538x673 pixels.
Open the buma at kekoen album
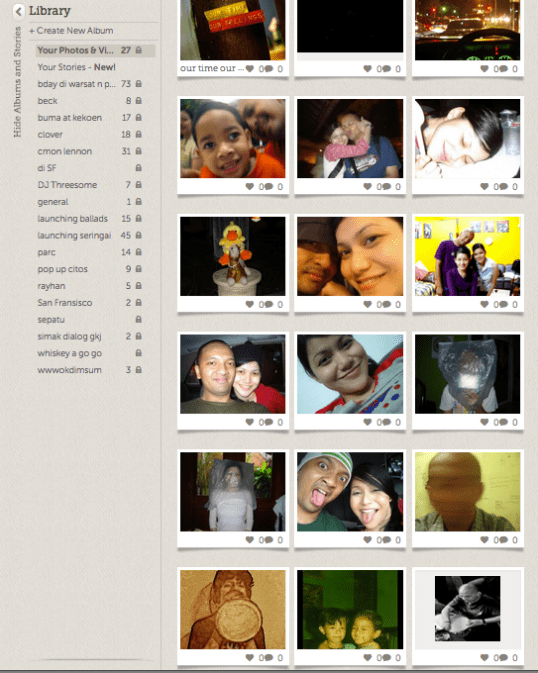coord(70,117)
